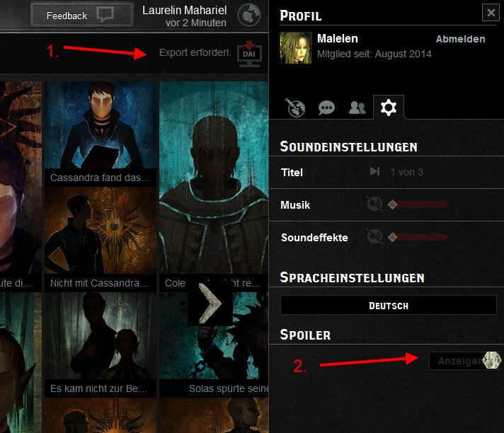The width and height of the screenshot is (504, 433).
Task: Toggle the Spoiler Anzeigen switch
Action: [x=464, y=360]
